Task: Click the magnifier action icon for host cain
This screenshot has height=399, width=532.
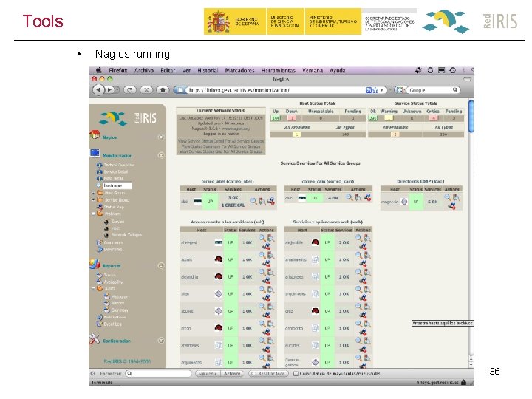Action: (349, 197)
